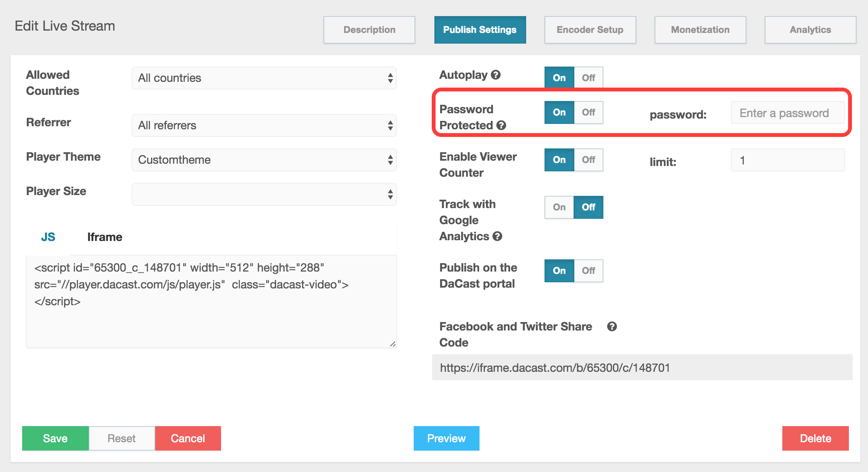Image resolution: width=868 pixels, height=472 pixels.
Task: Open the Analytics tab
Action: coord(810,30)
